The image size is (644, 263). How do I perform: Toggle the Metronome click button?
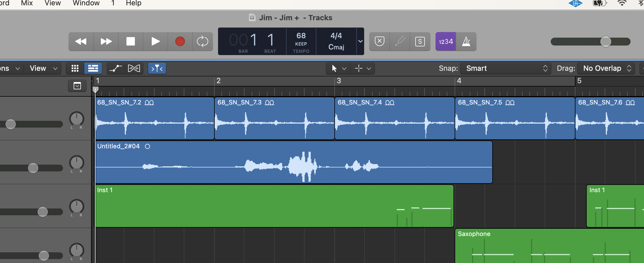[x=466, y=42]
